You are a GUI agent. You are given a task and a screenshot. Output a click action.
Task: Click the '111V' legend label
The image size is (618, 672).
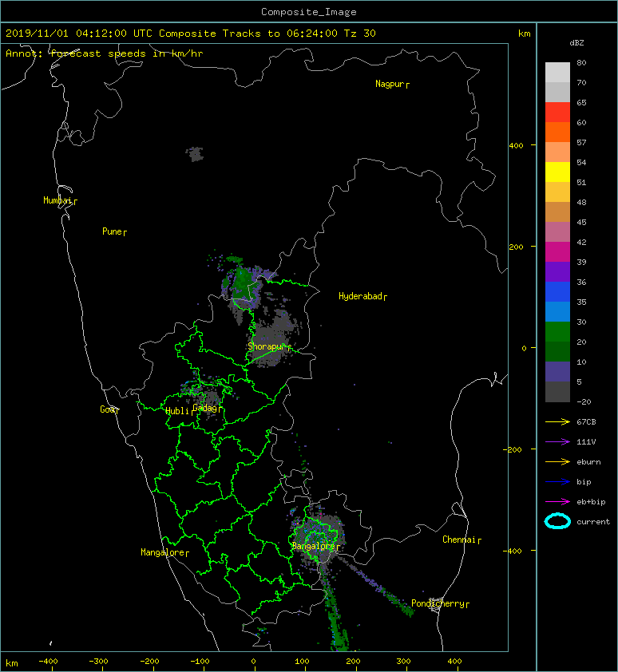click(x=586, y=442)
